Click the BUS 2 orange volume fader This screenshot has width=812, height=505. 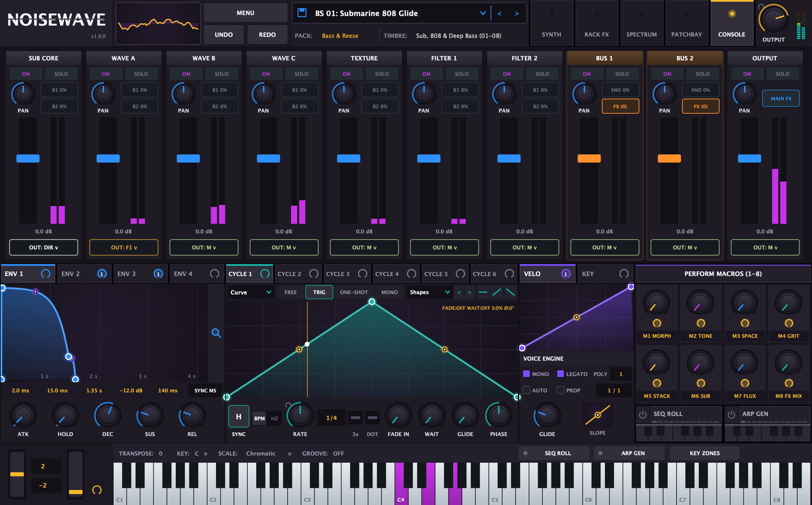click(x=669, y=158)
